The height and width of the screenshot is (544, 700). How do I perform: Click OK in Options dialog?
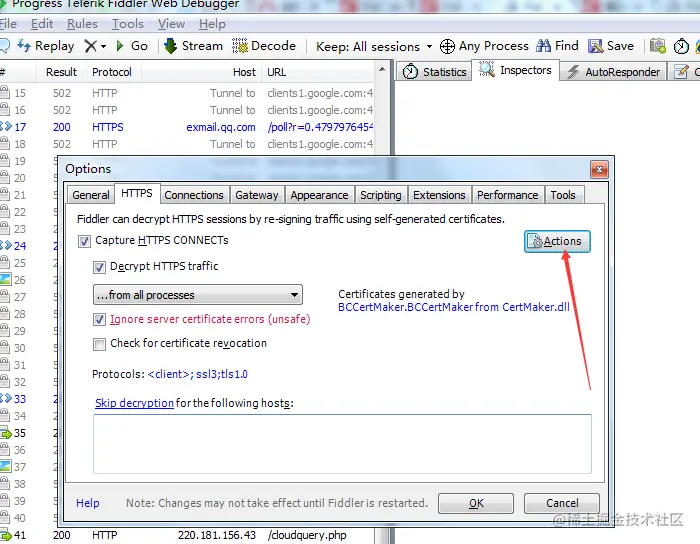click(x=476, y=503)
